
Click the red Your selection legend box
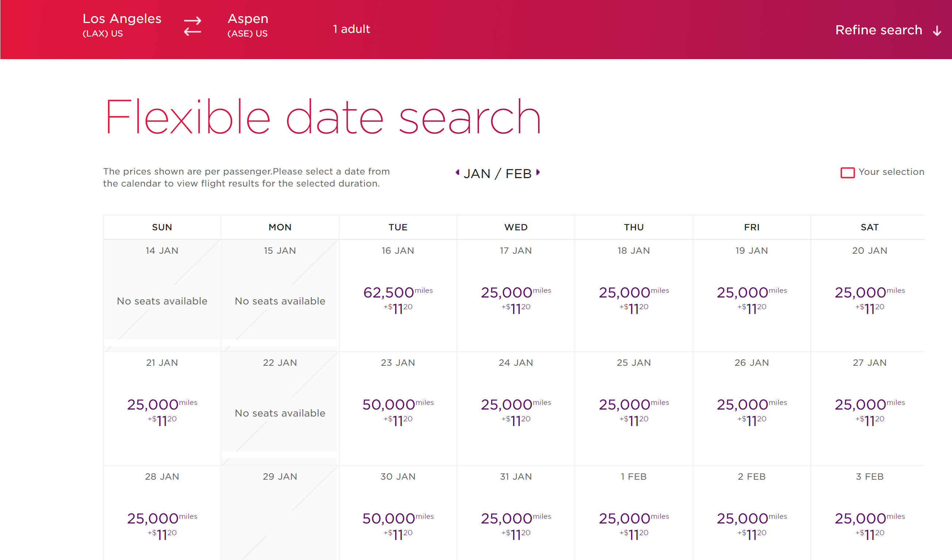point(847,173)
